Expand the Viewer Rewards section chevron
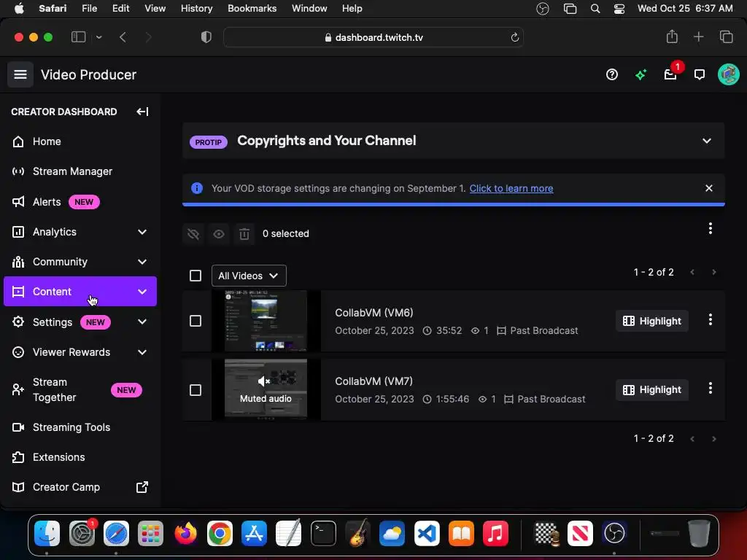The width and height of the screenshot is (747, 560). click(x=142, y=352)
